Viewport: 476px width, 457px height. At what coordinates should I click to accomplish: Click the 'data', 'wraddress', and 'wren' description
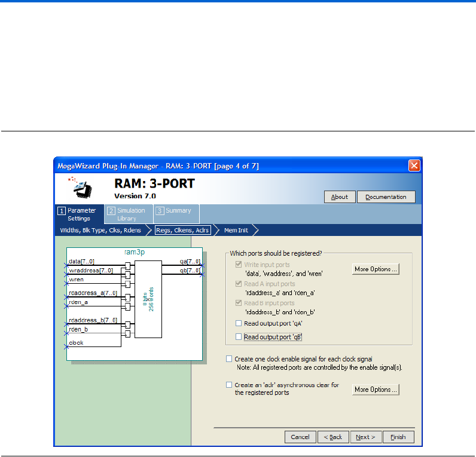284,274
